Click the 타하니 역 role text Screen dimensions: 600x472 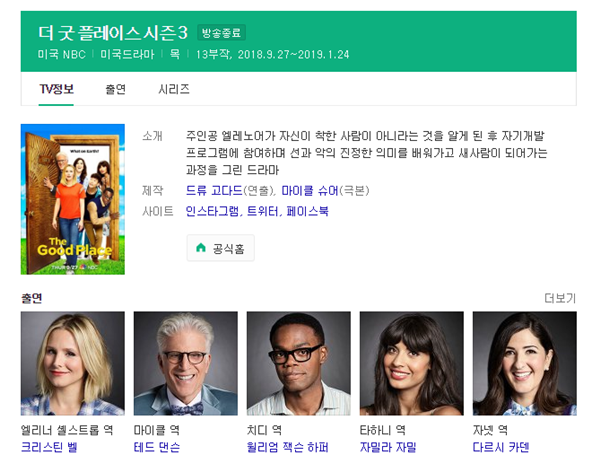coord(383,430)
